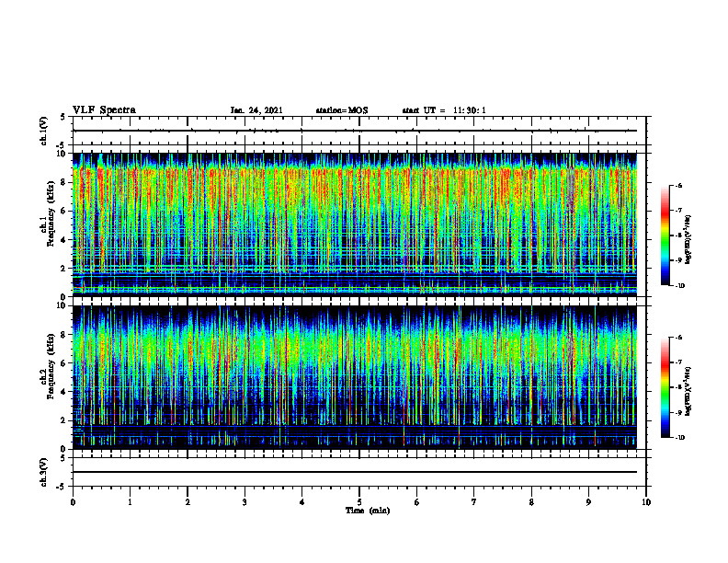
Task: Click the "-6" label on ch.1 colorbar
Action: (x=678, y=185)
